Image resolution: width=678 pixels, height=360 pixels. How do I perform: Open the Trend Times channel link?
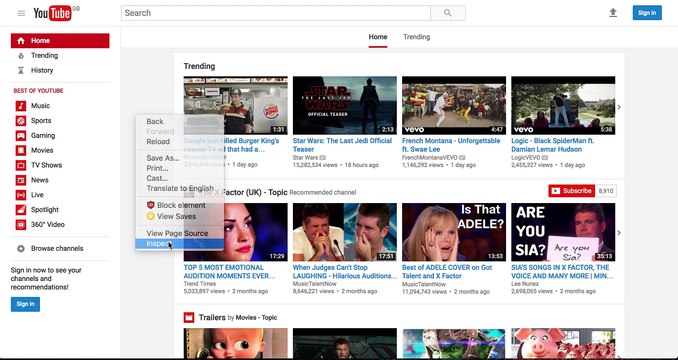pyautogui.click(x=200, y=284)
